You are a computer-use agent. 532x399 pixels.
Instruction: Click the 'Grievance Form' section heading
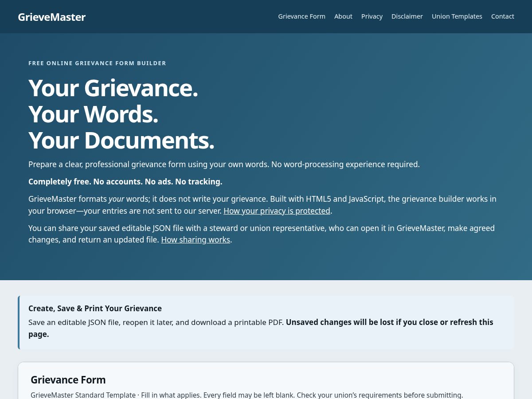[x=68, y=380]
